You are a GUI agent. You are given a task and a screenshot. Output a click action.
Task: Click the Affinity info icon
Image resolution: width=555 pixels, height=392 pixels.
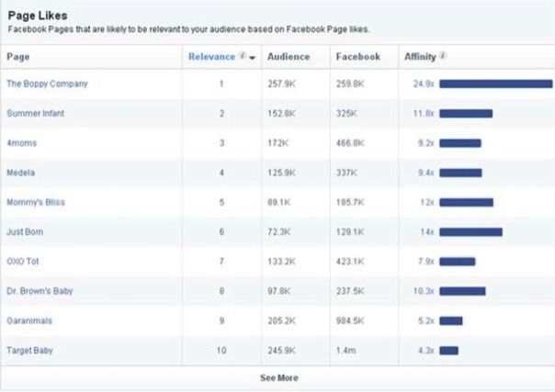click(x=443, y=56)
